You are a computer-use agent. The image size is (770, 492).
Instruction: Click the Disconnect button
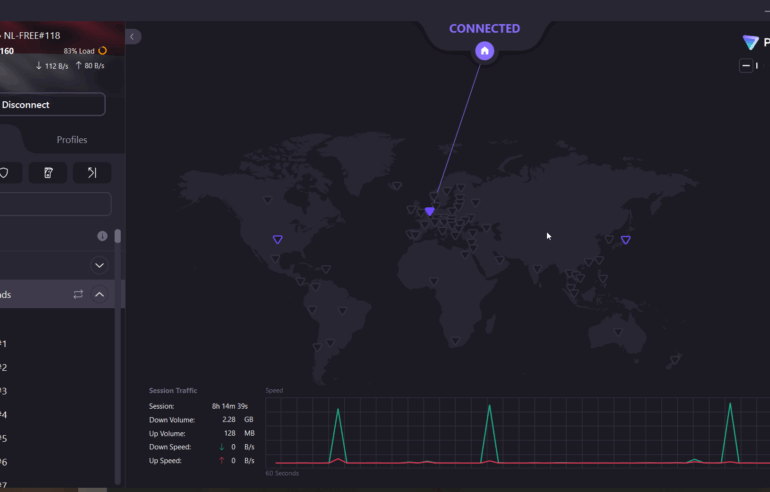[52, 105]
